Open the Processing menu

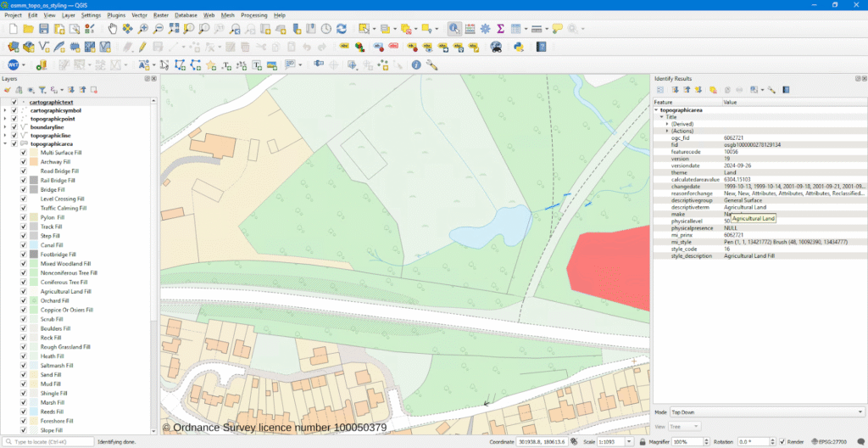253,15
